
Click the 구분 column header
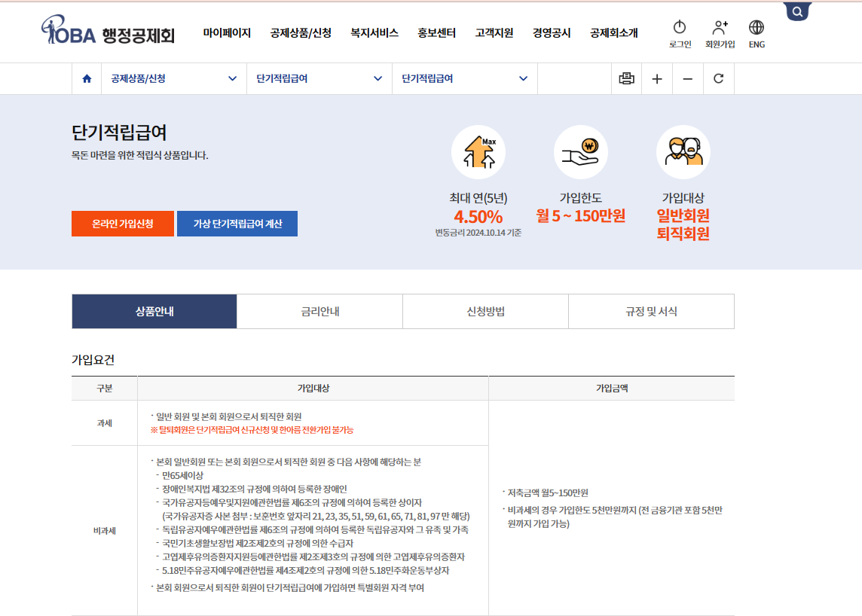click(105, 388)
